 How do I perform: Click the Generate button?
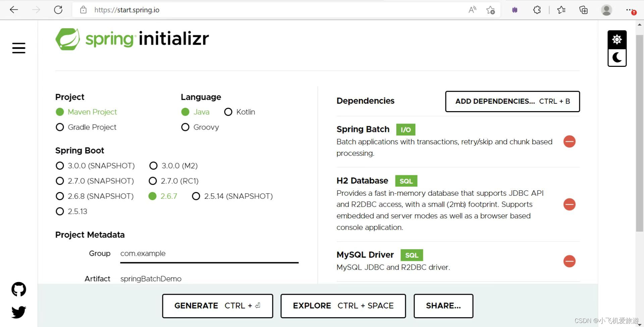click(x=217, y=306)
